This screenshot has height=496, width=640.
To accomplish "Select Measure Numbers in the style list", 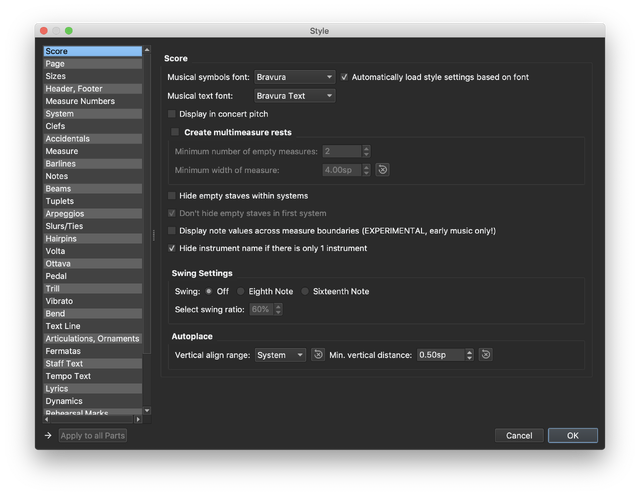I will 80,101.
